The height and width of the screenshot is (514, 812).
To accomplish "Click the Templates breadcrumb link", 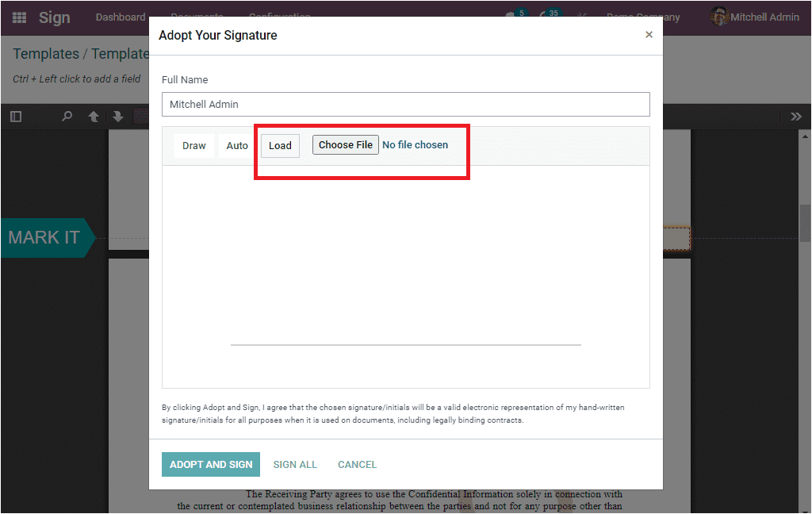I will [46, 54].
